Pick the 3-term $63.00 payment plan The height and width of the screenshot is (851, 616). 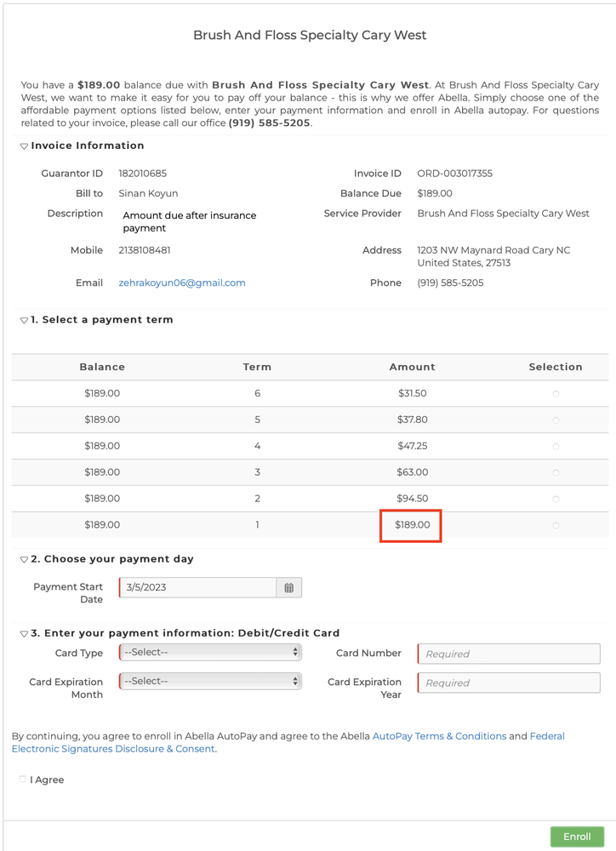556,473
